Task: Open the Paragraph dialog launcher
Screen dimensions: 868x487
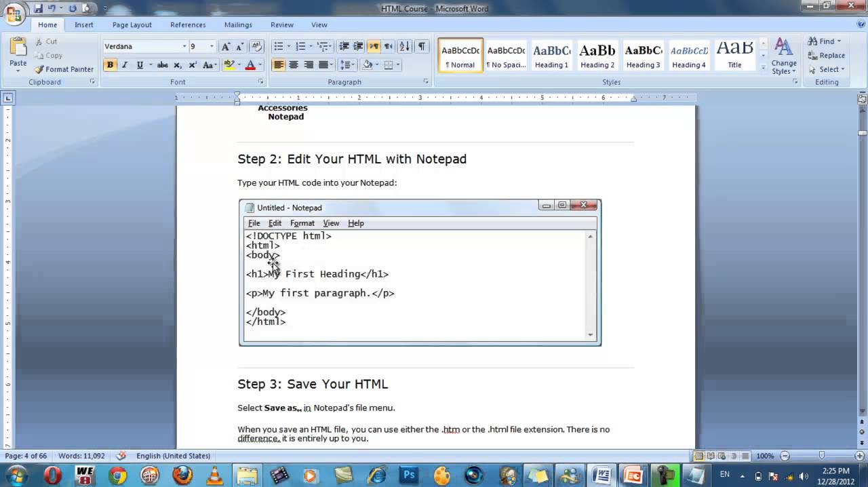Action: click(x=427, y=82)
